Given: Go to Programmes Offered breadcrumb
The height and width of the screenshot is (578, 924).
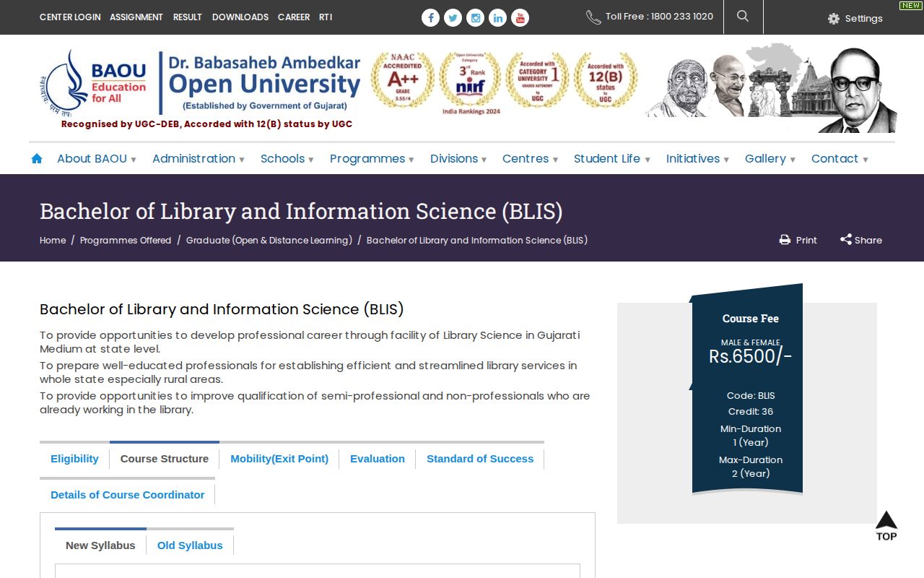Looking at the screenshot, I should (x=126, y=241).
